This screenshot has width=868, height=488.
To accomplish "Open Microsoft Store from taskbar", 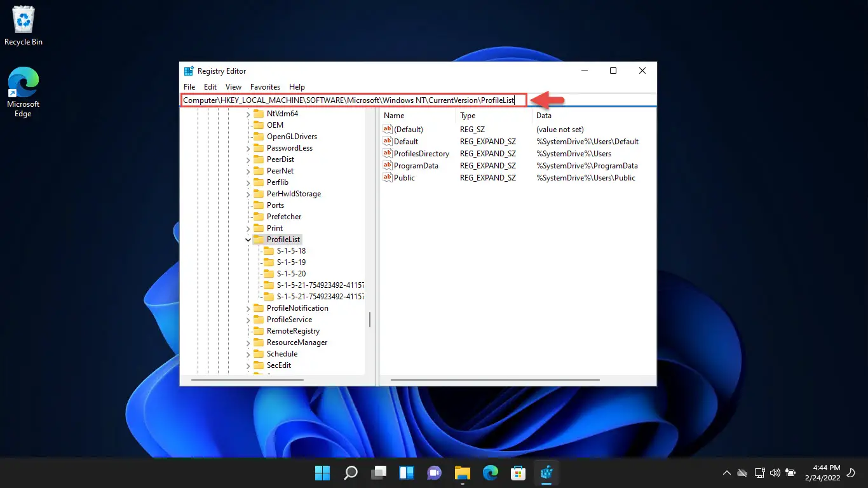I will tap(518, 473).
